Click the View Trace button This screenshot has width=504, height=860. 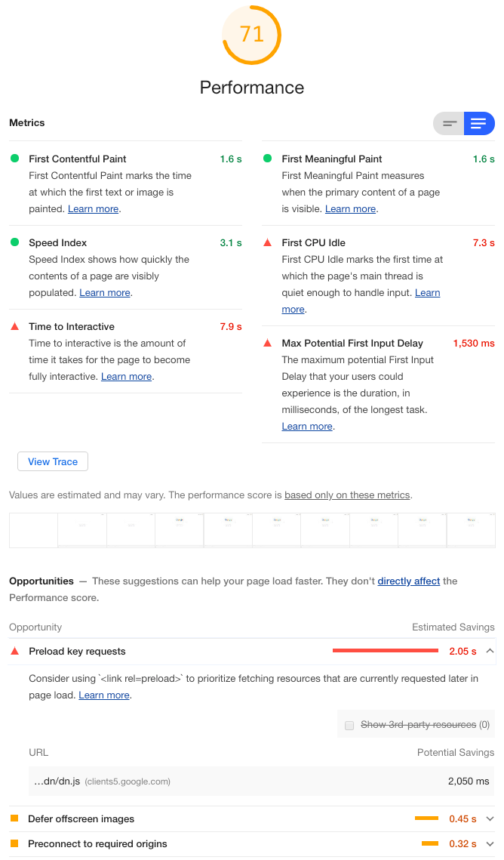[x=53, y=461]
